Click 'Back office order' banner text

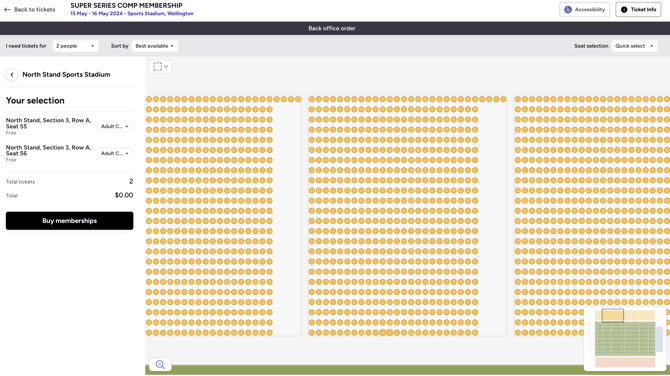[332, 29]
